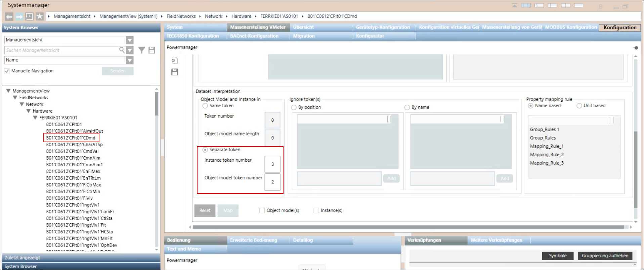This screenshot has height=270, width=644.
Task: Click the Instance token number field
Action: (272, 164)
